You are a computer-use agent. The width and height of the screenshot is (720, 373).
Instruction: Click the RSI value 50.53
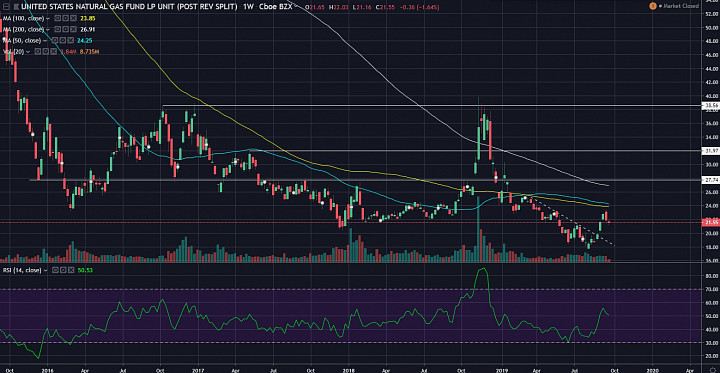click(85, 271)
